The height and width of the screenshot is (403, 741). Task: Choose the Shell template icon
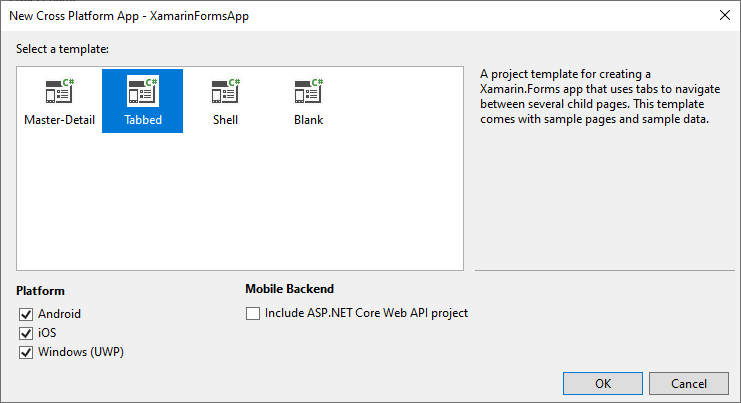point(225,91)
